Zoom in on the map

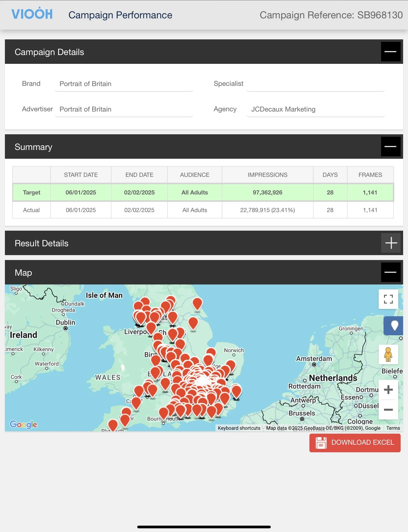click(x=388, y=390)
